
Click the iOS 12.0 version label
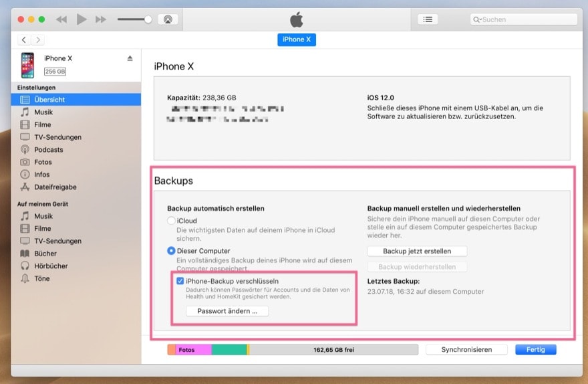point(380,98)
